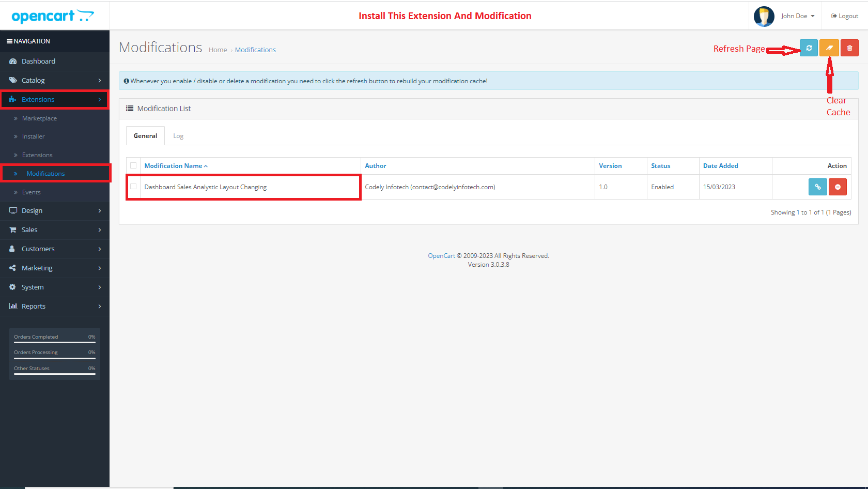Click the Logout link
Viewport: 868px width, 489px height.
point(845,16)
